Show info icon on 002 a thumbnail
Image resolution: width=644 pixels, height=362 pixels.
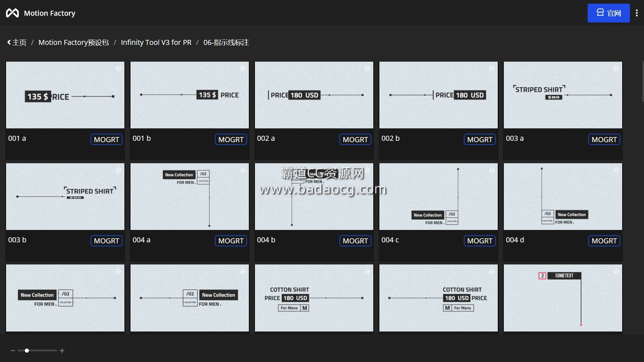[x=367, y=69]
